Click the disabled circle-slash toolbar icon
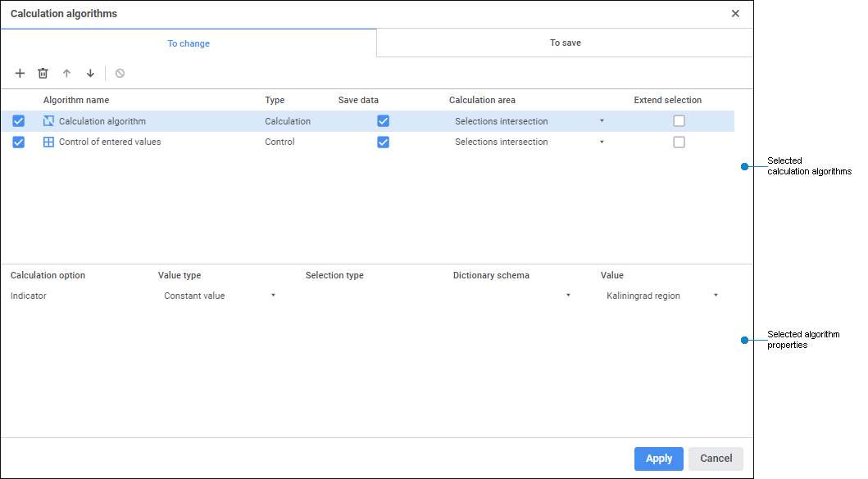Screen dimensions: 868x479 (120, 73)
